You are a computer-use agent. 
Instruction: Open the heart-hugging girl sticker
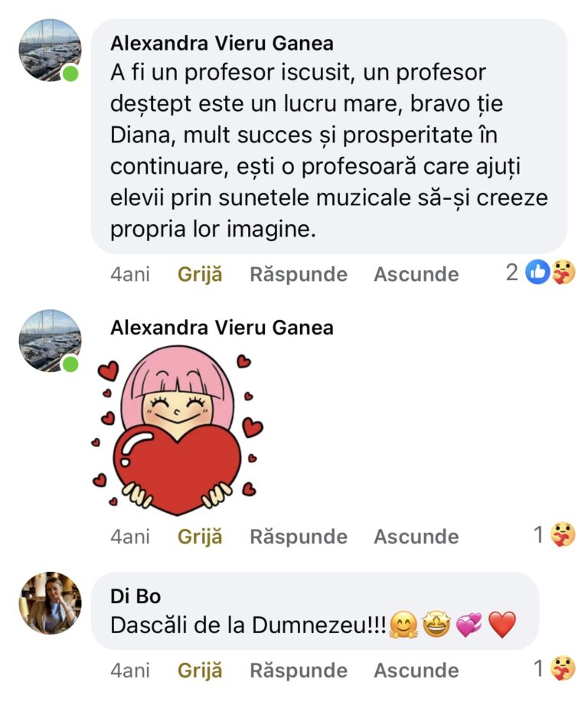click(178, 430)
